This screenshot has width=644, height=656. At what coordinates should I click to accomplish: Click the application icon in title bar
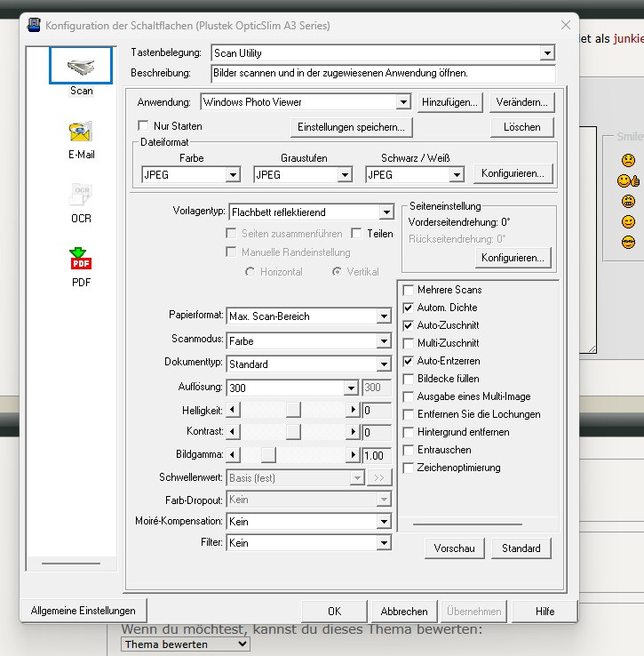pos(34,26)
